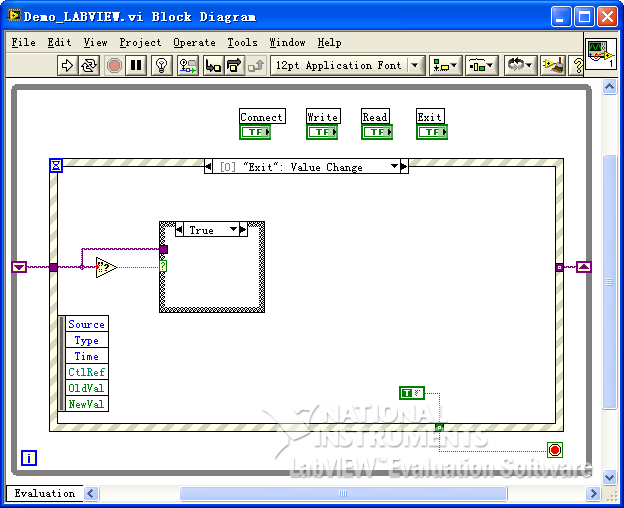Click the CtlRef event data node
This screenshot has height=508, width=624.
coord(86,372)
